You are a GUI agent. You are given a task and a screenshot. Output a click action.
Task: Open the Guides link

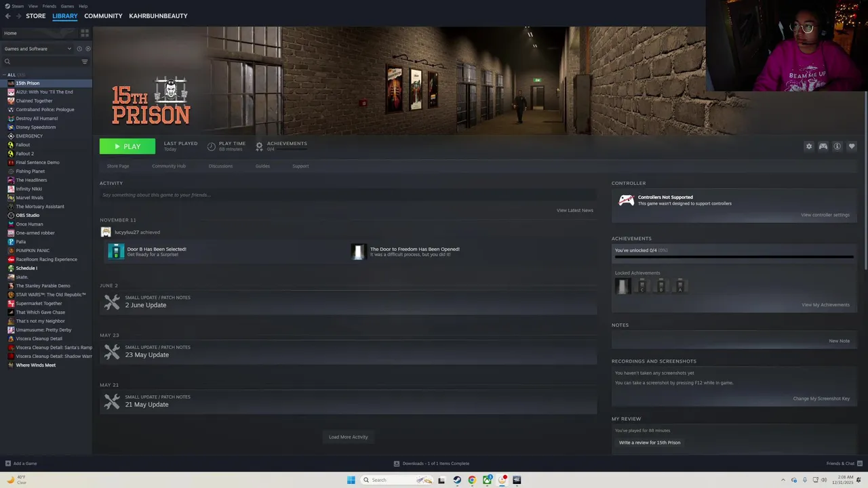pos(262,166)
